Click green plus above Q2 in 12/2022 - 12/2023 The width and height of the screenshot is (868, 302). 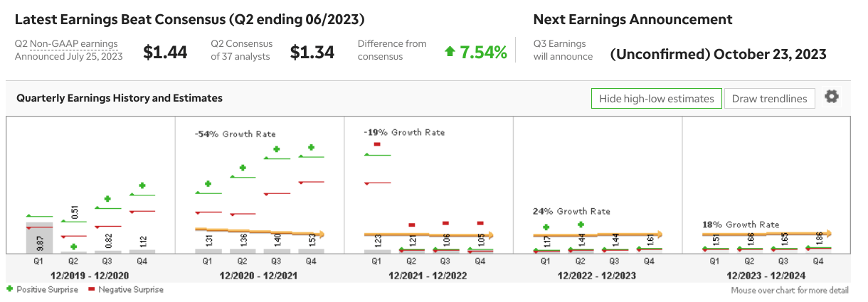click(x=581, y=225)
